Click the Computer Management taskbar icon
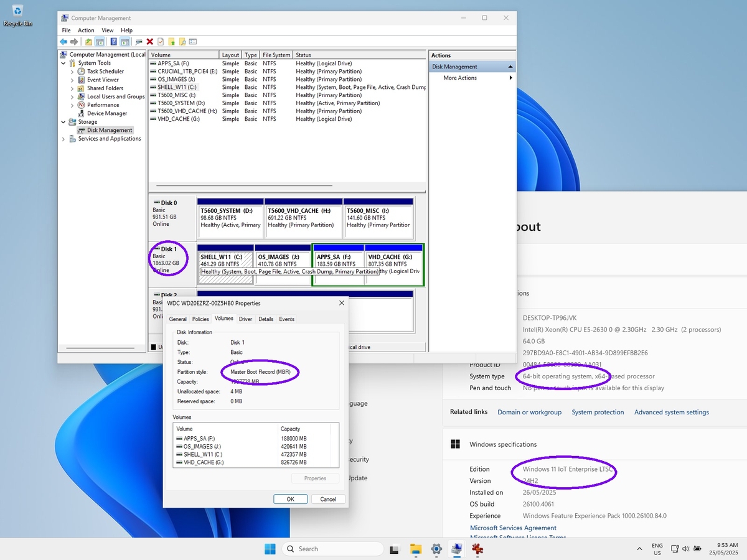The height and width of the screenshot is (560, 747). [x=457, y=549]
